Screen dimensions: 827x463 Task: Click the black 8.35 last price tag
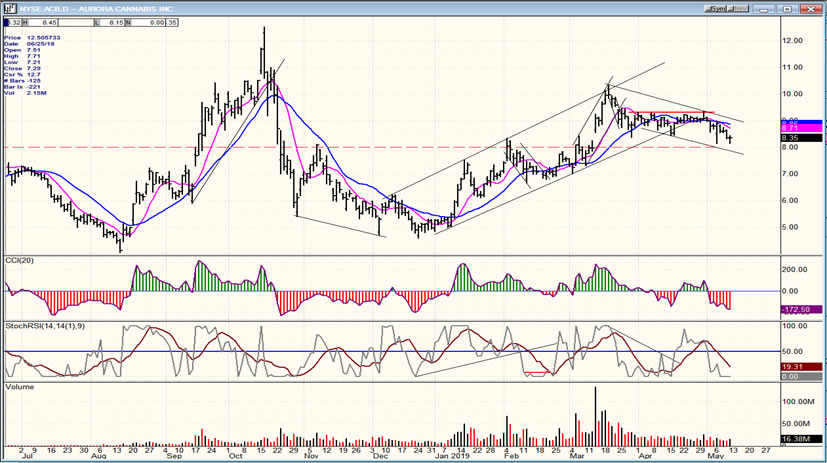tap(803, 139)
